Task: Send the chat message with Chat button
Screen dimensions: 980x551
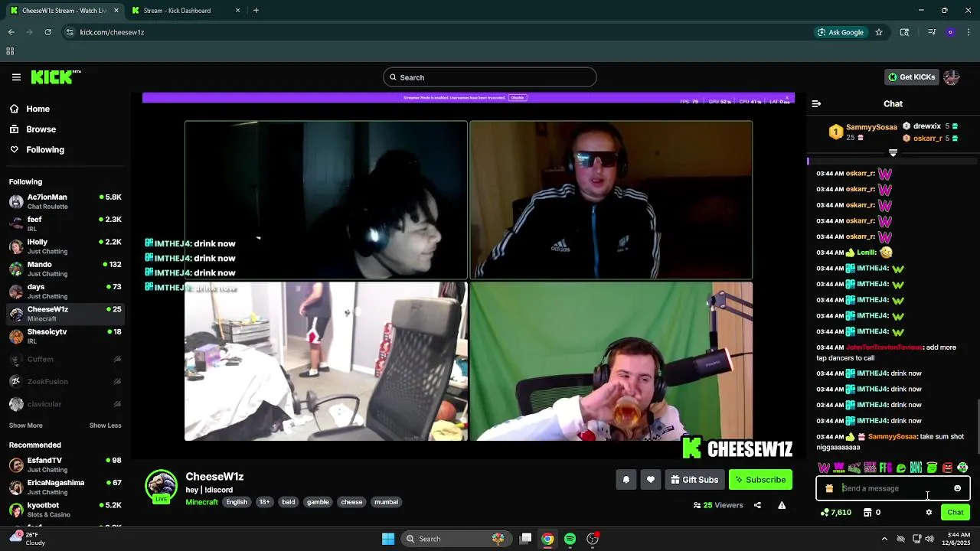Action: pos(955,513)
